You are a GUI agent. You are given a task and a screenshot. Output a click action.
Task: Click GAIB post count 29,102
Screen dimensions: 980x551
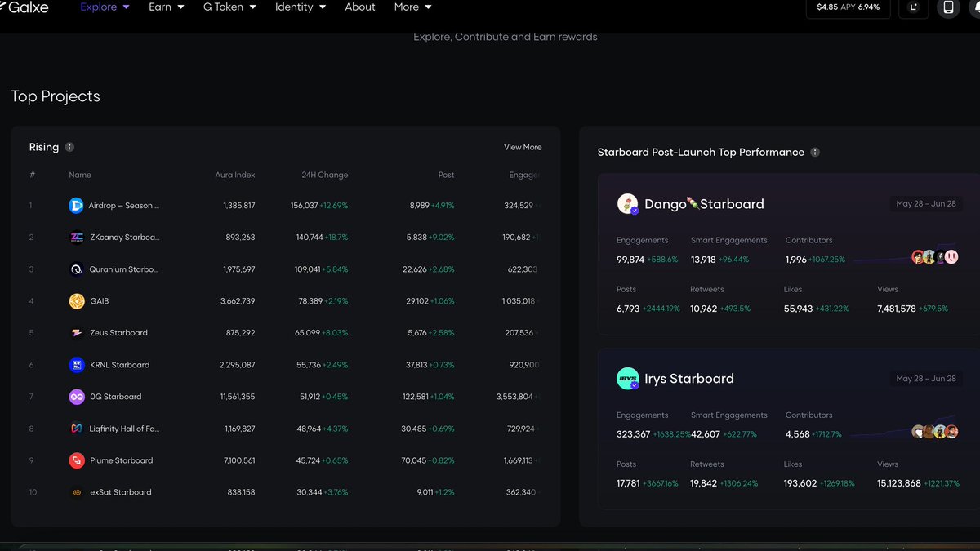[418, 301]
